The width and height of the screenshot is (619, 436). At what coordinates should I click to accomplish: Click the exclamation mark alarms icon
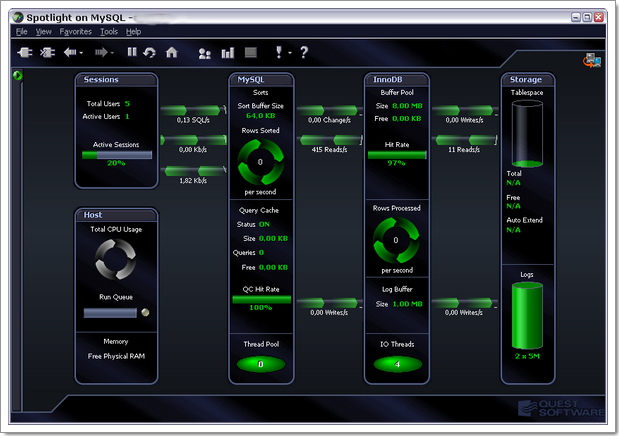click(279, 52)
